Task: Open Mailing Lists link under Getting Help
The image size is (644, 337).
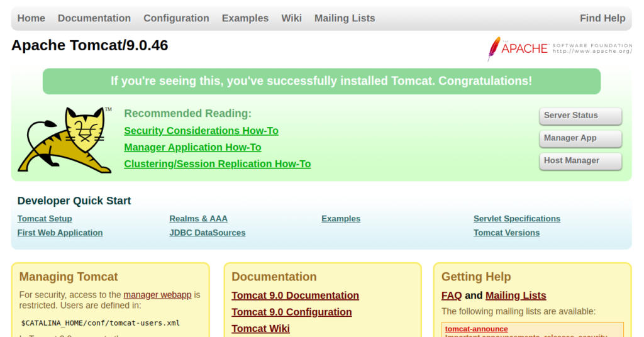Action: 516,296
